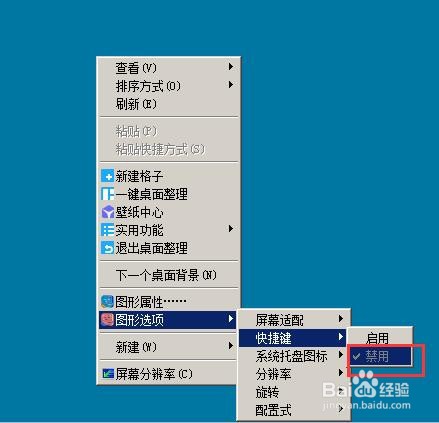Expand the 排序方式(O) submenu arrow
This screenshot has width=439, height=423.
coord(231,85)
